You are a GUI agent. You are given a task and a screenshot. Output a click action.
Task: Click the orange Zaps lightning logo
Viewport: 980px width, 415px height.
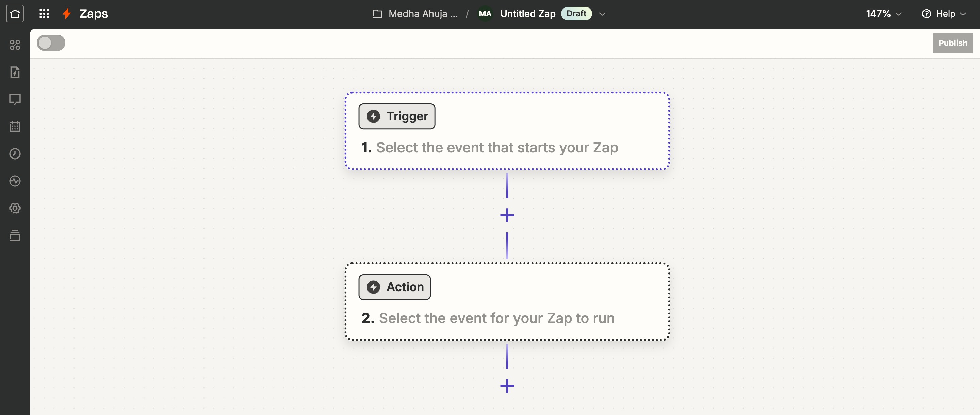[x=67, y=14]
